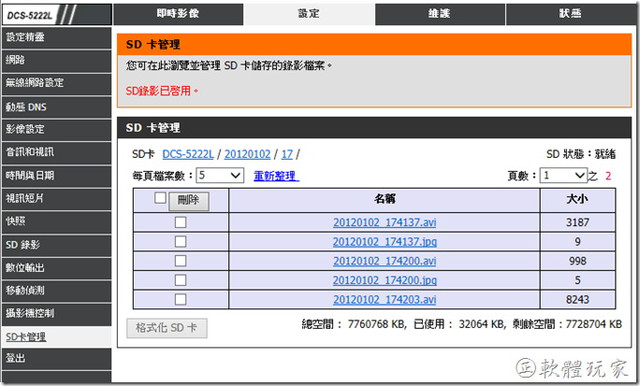Toggle the select-all checkbox in header
The image size is (640, 386).
160,198
